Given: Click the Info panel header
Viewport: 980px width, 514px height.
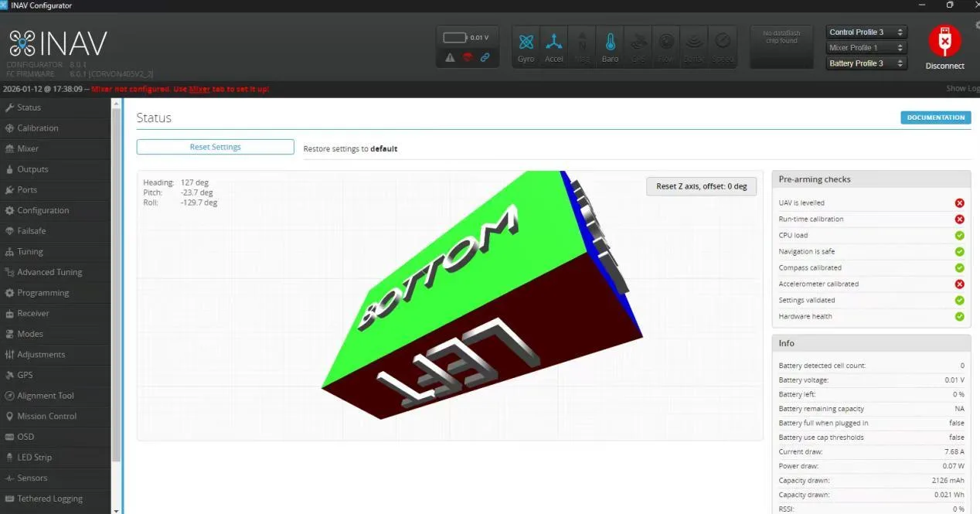Looking at the screenshot, I should (871, 343).
